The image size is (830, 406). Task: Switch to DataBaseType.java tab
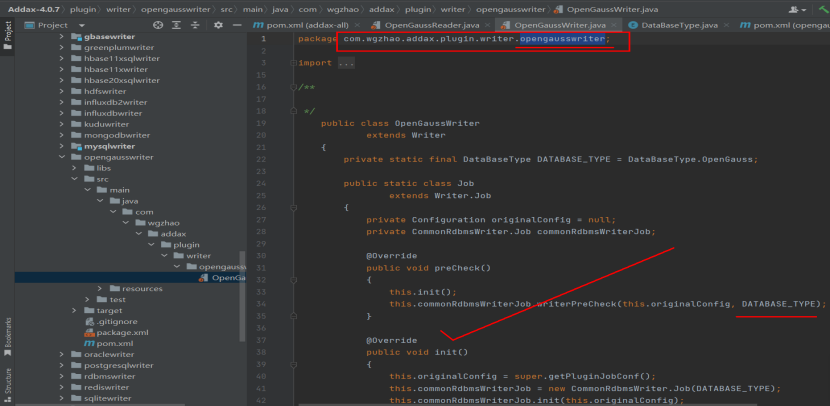tap(679, 25)
